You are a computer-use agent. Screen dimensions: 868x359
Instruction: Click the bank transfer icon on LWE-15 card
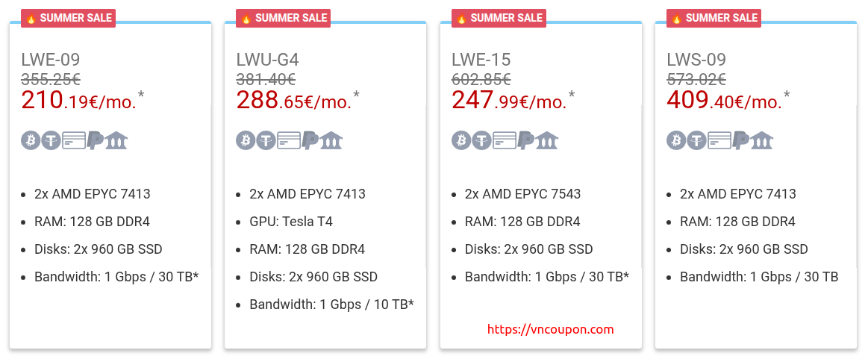point(548,140)
